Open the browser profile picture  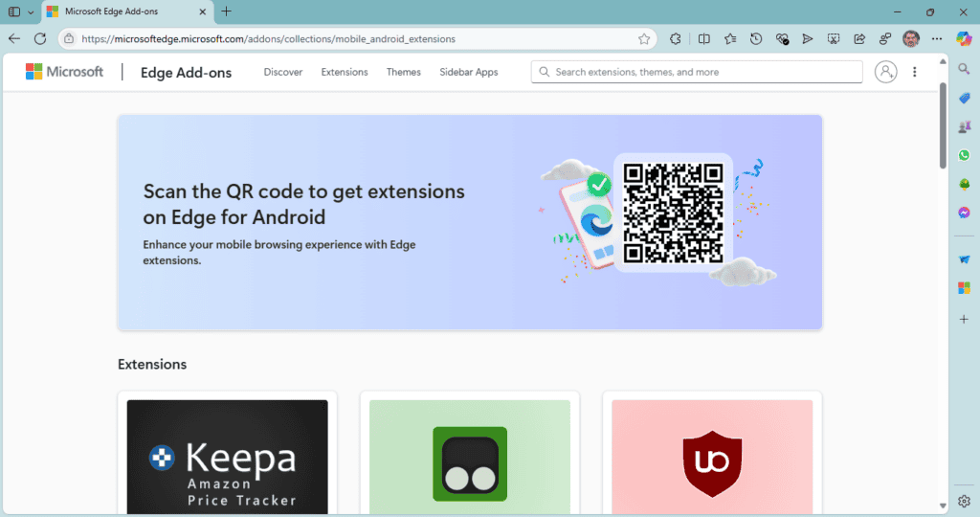[911, 38]
